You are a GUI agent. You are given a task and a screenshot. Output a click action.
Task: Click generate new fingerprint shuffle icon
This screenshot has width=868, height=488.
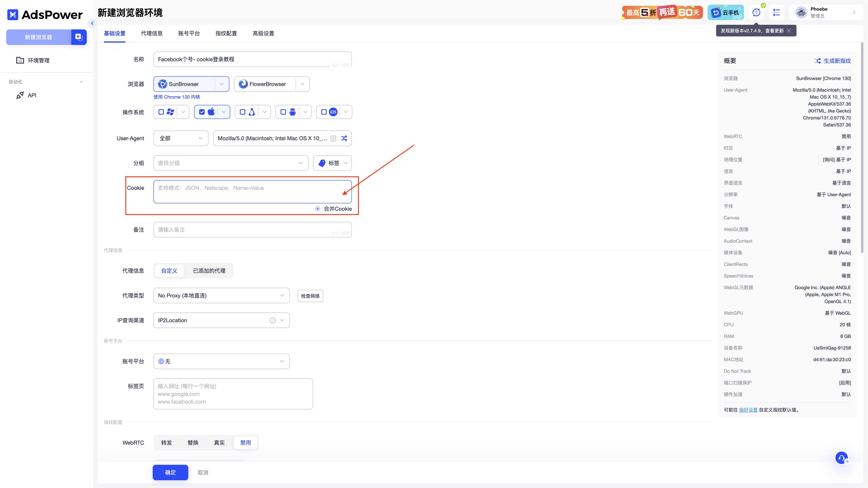(817, 61)
